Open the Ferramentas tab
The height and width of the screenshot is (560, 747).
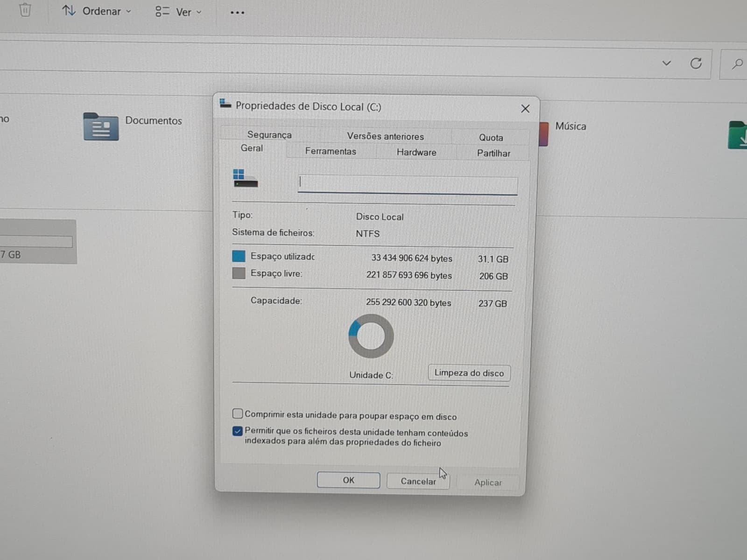[331, 151]
